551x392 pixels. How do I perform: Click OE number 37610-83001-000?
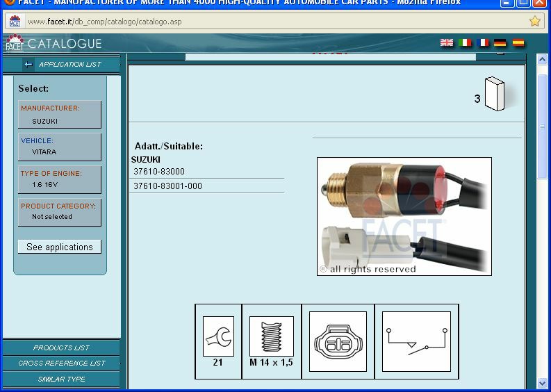[x=167, y=186]
